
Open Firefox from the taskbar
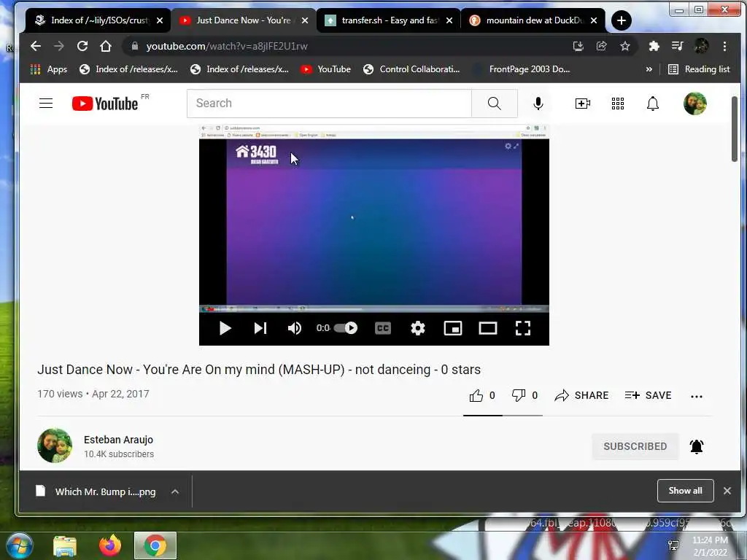(x=110, y=545)
